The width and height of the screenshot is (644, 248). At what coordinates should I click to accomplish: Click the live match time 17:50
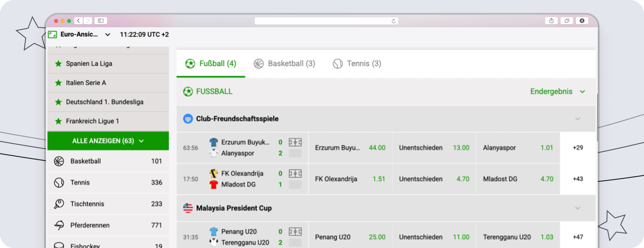click(x=190, y=179)
